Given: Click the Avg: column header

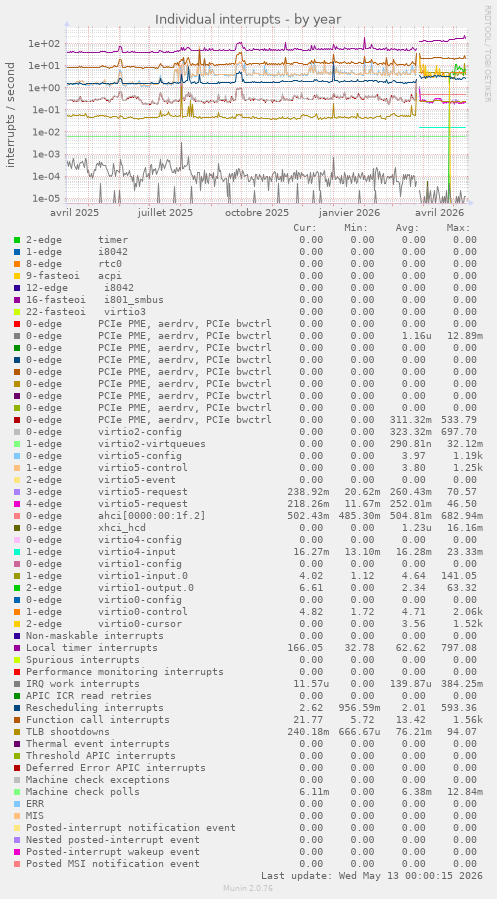Looking at the screenshot, I should (x=408, y=228).
